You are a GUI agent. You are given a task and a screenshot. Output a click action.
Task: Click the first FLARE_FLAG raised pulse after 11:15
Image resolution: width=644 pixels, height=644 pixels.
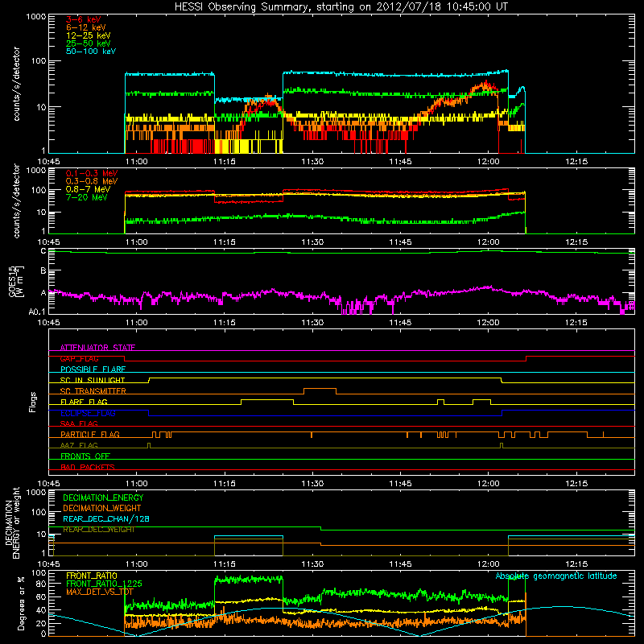pos(267,399)
